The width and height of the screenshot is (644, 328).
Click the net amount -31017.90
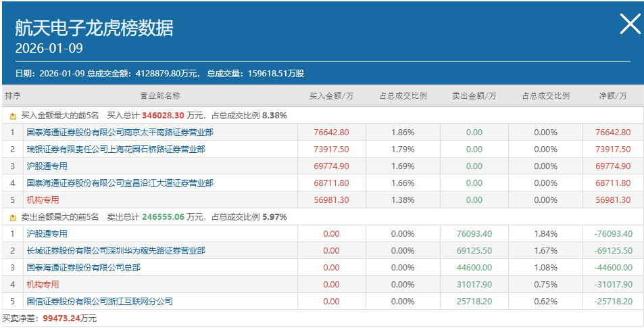pos(613,284)
